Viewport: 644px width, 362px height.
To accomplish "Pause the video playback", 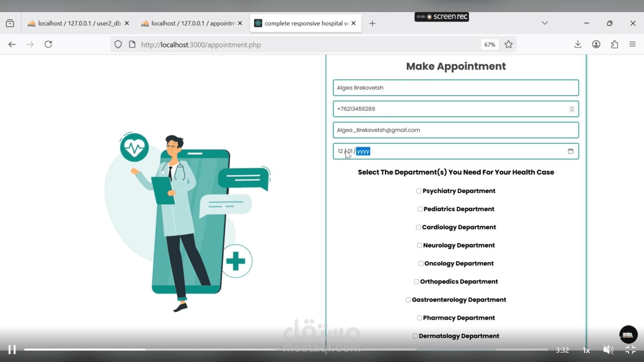I will point(12,350).
